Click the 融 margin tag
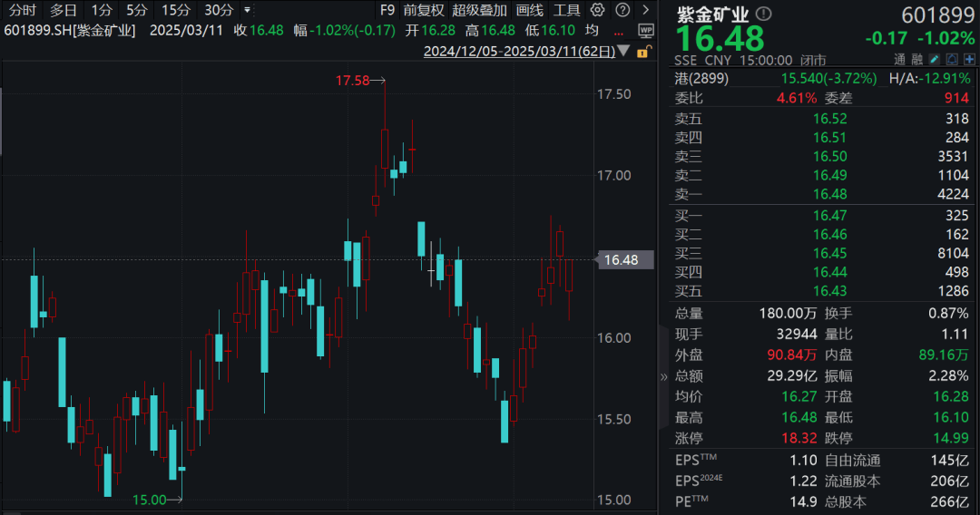 coord(916,59)
